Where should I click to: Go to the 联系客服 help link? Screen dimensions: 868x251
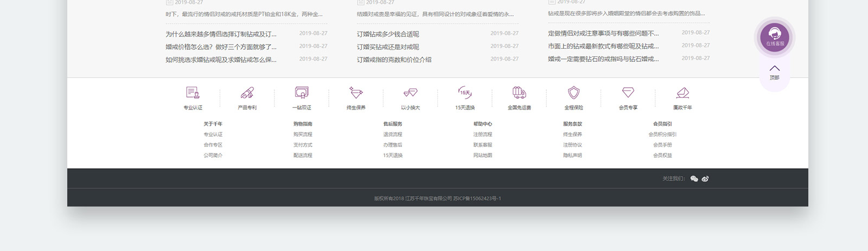pyautogui.click(x=482, y=145)
